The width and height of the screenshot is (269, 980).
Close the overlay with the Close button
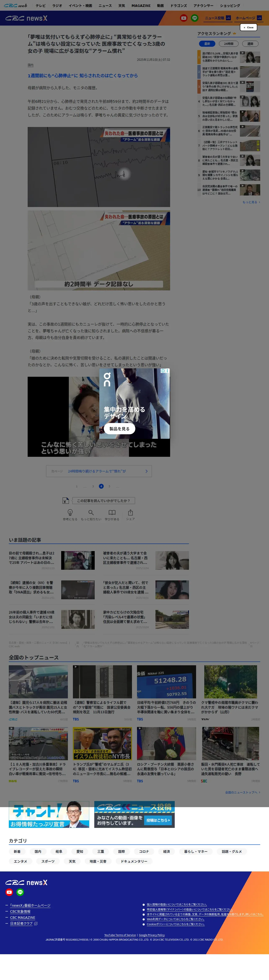pyautogui.click(x=248, y=27)
